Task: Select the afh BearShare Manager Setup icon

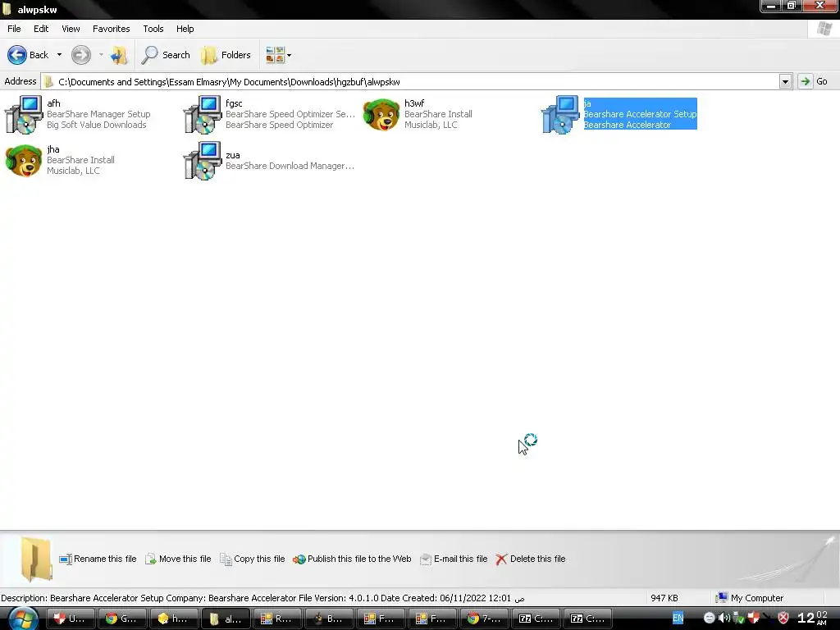Action: [24, 114]
